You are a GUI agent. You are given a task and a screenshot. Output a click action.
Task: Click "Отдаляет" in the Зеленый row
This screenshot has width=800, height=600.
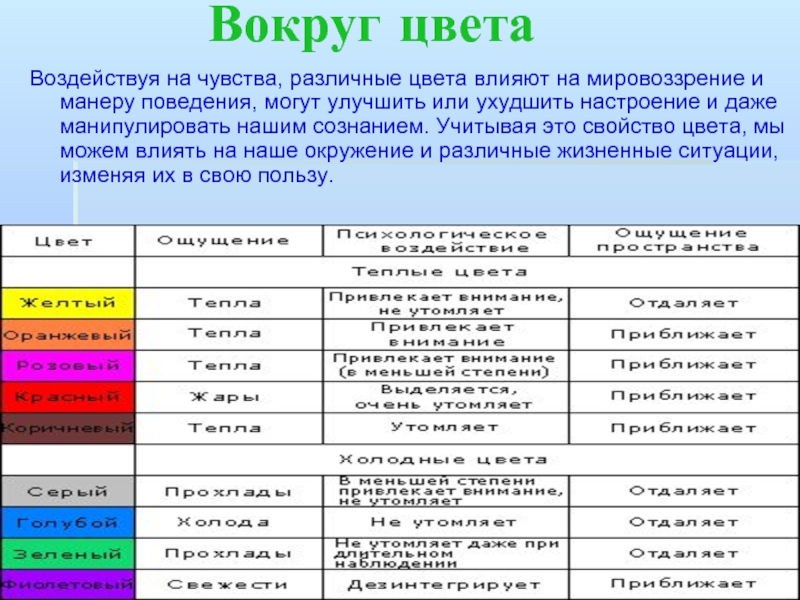684,553
